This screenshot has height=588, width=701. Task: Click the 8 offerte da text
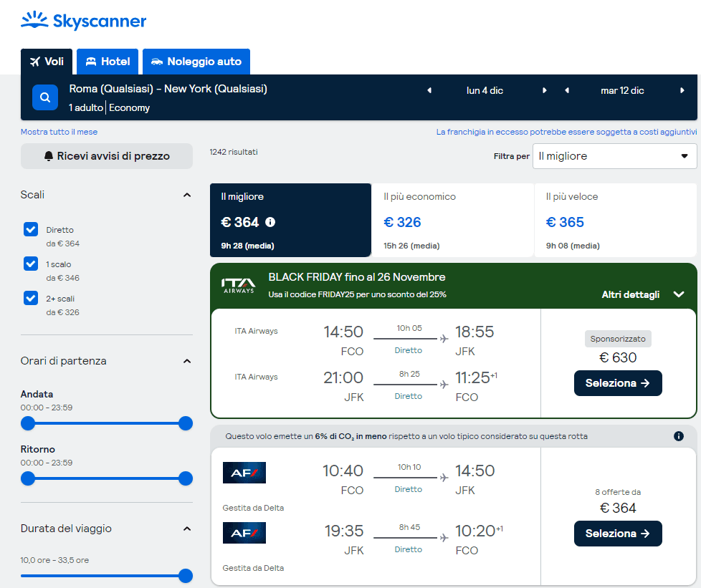coord(618,492)
